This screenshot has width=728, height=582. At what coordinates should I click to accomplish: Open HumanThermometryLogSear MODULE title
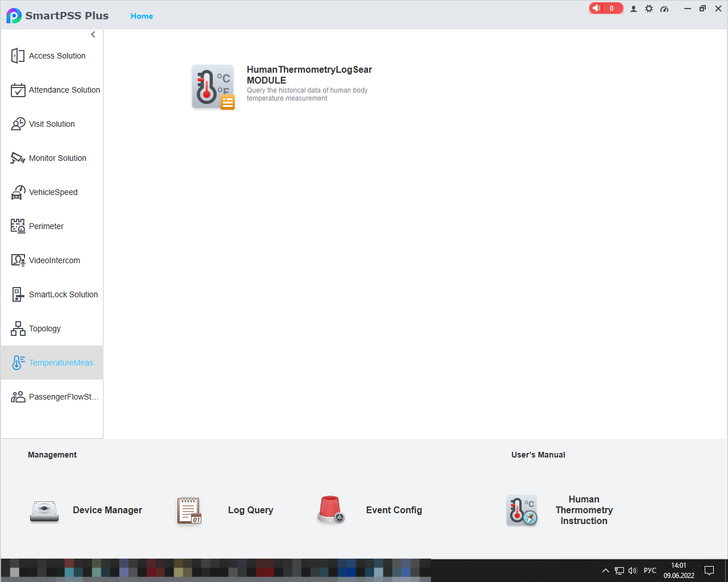[x=309, y=75]
